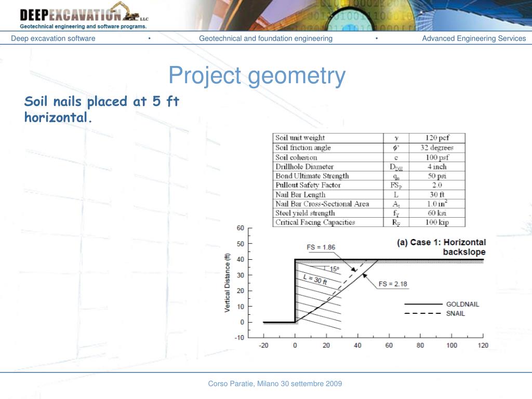Screen dimensions: 532x399
Task: Select the '60 ksi' table value
Action: tap(437, 212)
